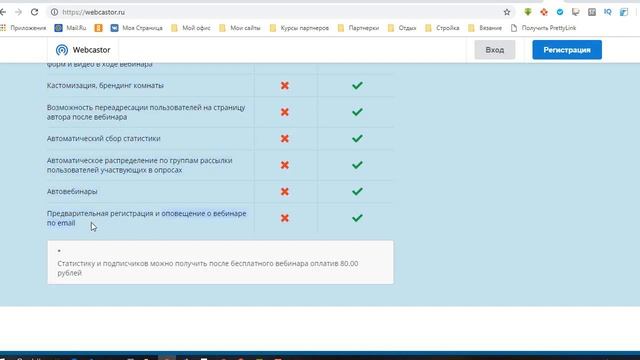Click the Webcastor site name
Screen dimensions: 640x360
(x=91, y=50)
